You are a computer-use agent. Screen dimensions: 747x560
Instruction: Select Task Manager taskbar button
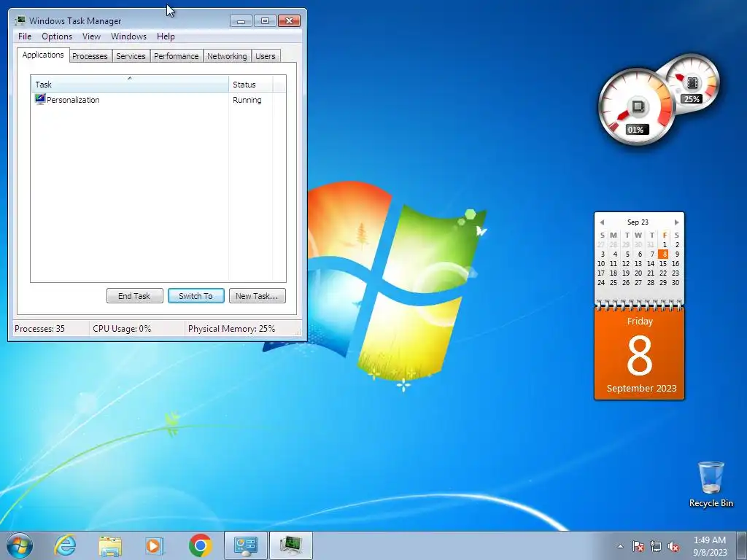[291, 545]
